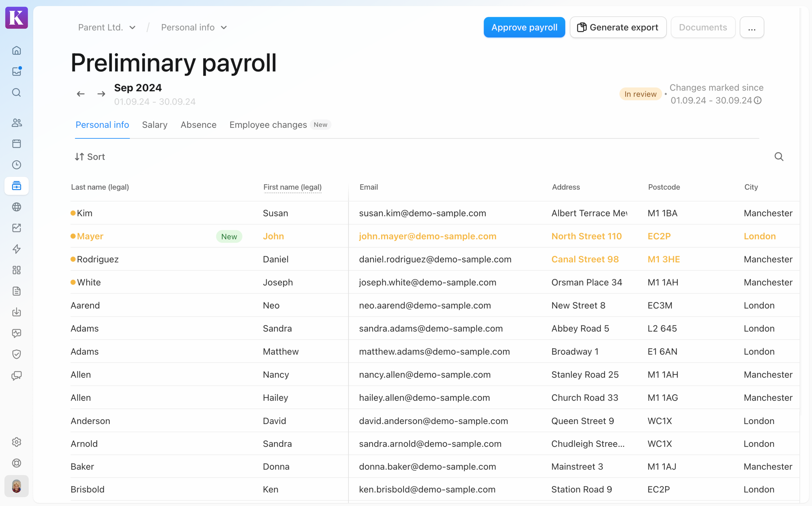Open the lightning bolt automations icon
Image resolution: width=812 pixels, height=506 pixels.
[x=16, y=249]
